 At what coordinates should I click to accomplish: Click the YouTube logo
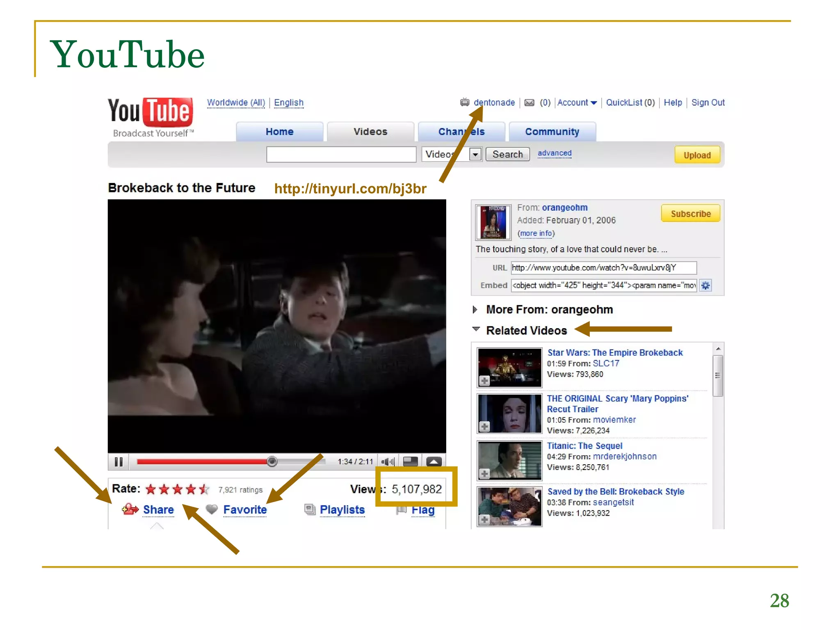[151, 117]
